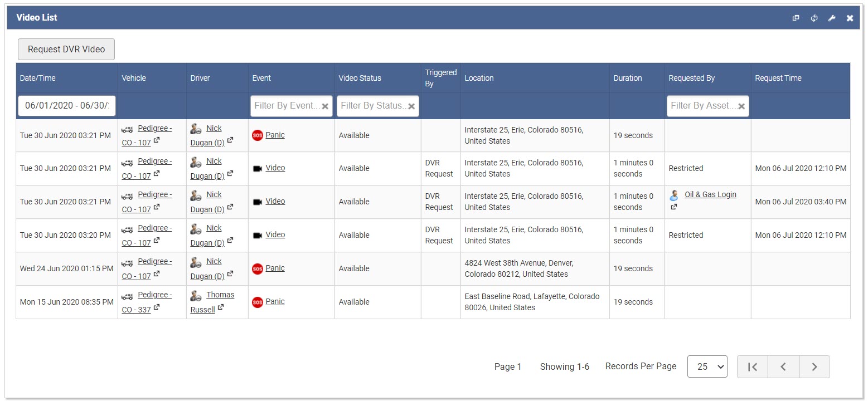Viewport: 868px width, 401px height.
Task: Refresh the Video List panel
Action: click(x=814, y=18)
